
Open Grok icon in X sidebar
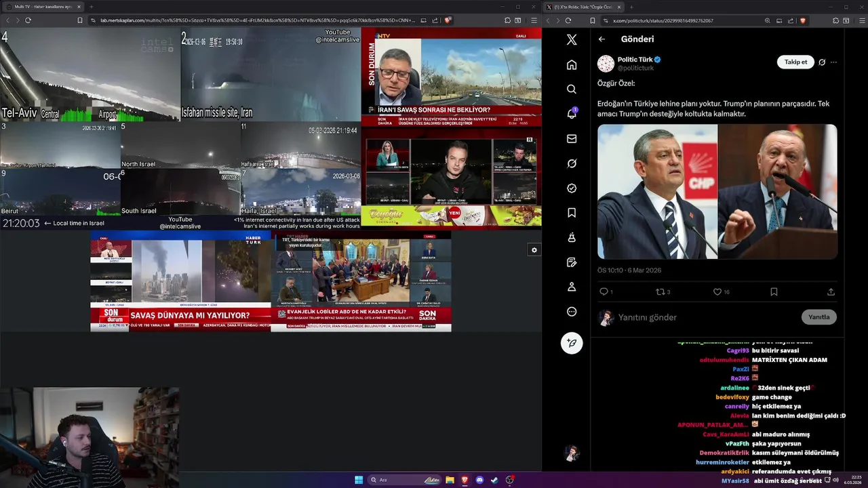click(x=572, y=163)
